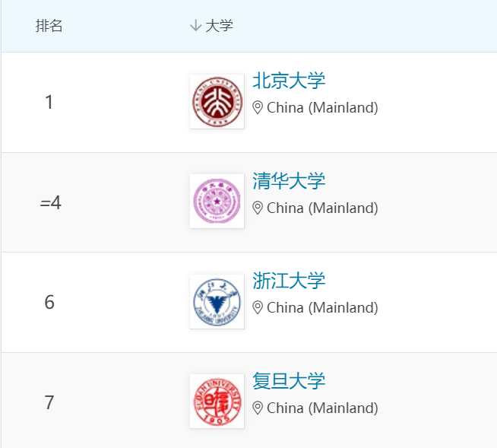Click the Zhejiang University blue eagle logo
Viewport: 497px width, 448px height.
[x=217, y=301]
